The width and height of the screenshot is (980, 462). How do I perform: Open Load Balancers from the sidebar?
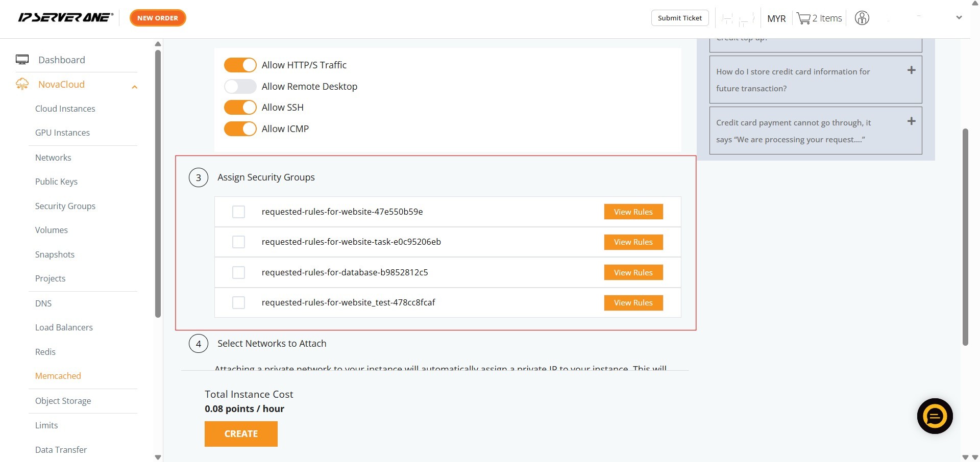click(x=64, y=327)
